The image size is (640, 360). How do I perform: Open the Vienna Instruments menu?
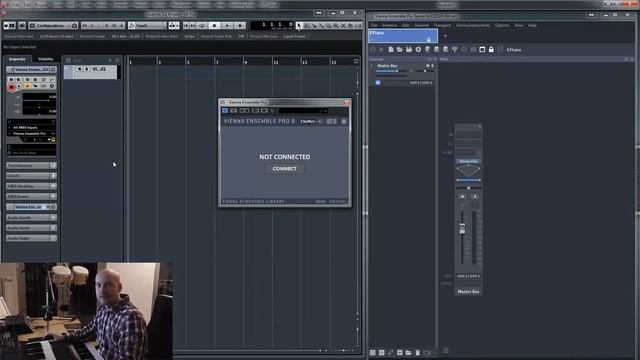(473, 25)
